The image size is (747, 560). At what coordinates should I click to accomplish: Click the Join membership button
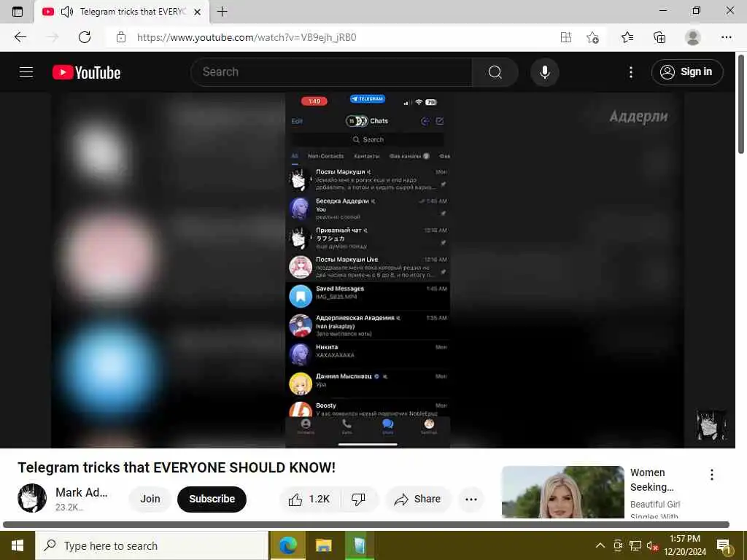(150, 499)
